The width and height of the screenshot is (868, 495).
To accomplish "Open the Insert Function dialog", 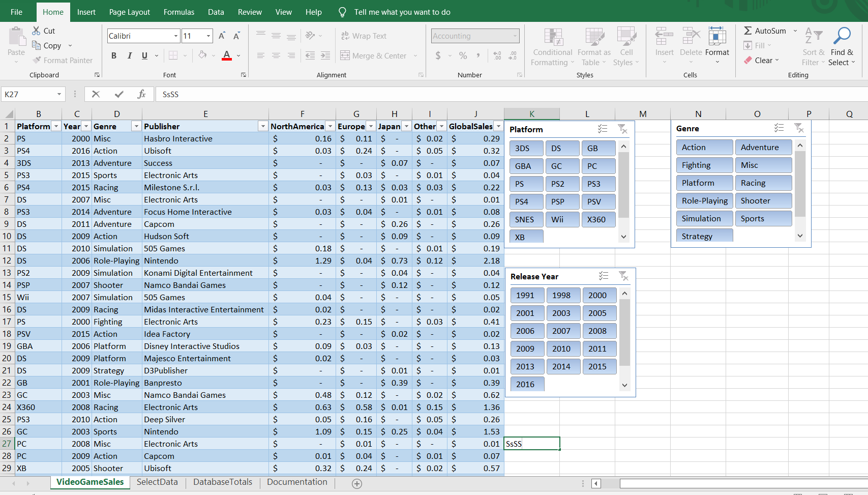I will click(142, 94).
